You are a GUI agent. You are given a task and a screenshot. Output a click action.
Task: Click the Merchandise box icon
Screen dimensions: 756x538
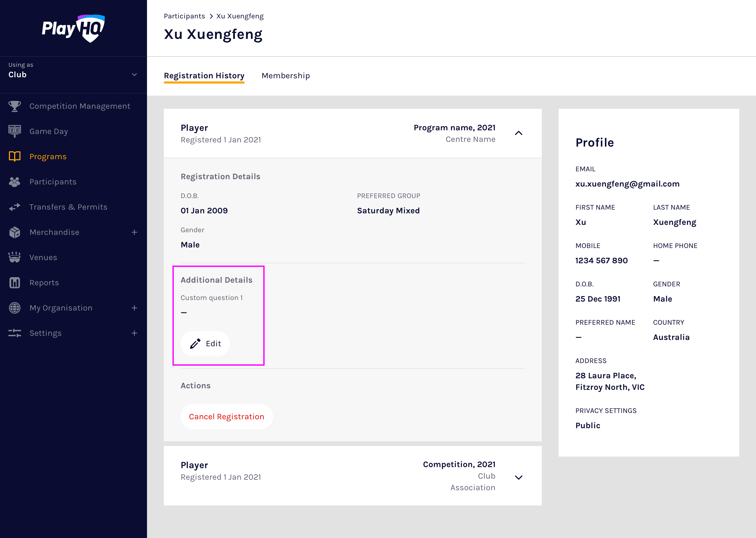[14, 232]
